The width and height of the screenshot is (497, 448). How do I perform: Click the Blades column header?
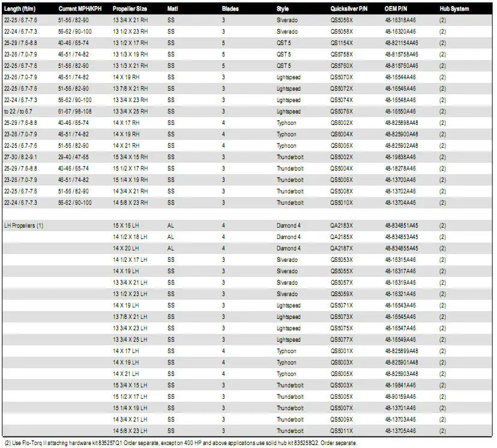[x=230, y=9]
